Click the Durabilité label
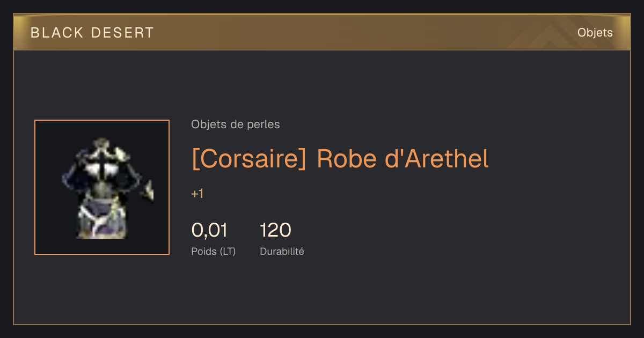644x338 pixels. point(282,251)
